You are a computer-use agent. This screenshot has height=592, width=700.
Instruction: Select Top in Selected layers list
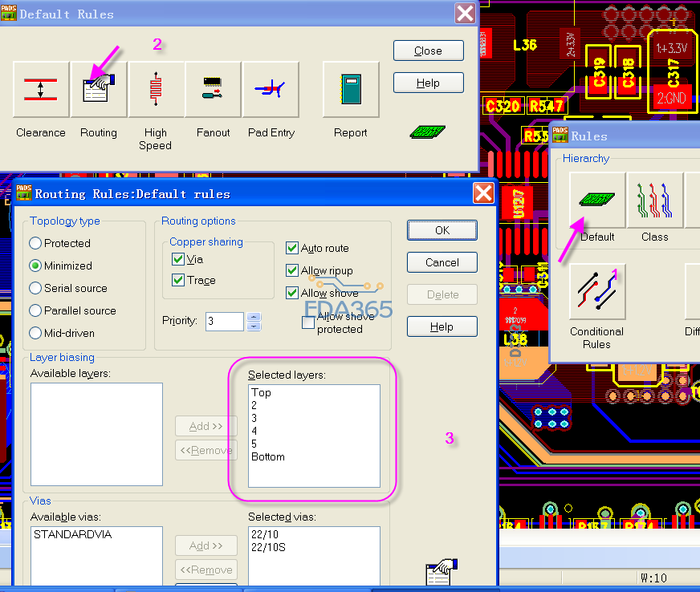click(x=261, y=392)
